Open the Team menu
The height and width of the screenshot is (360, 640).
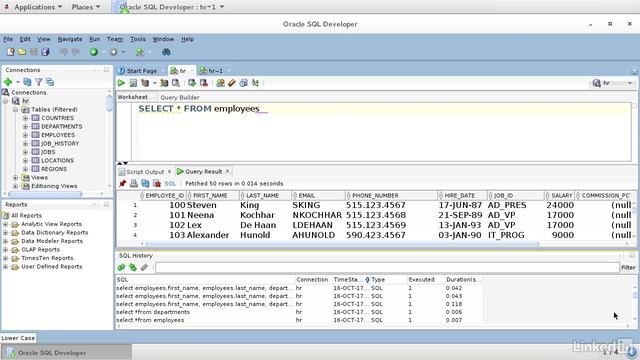pos(115,39)
